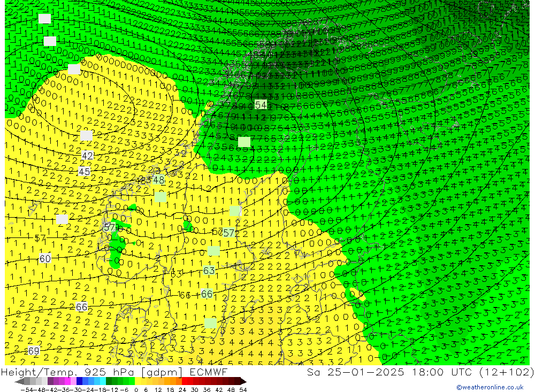535x392 pixels.
Task: Click the 42 contour label on the map
Action: pos(87,156)
